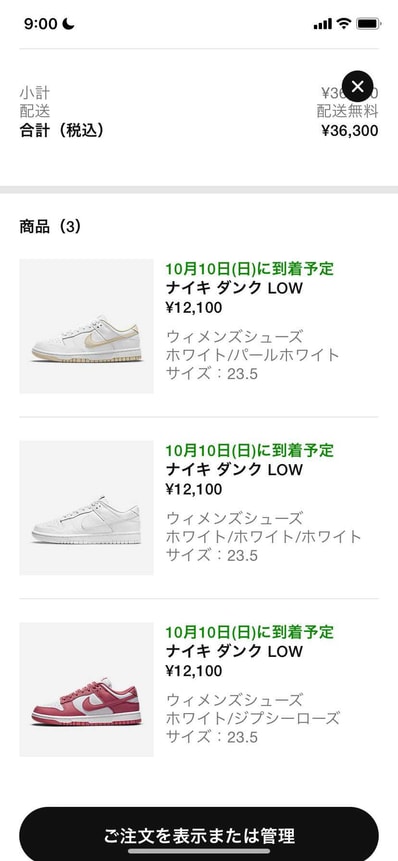
Task: Tap the 合計（税込）total label
Action: (x=62, y=131)
